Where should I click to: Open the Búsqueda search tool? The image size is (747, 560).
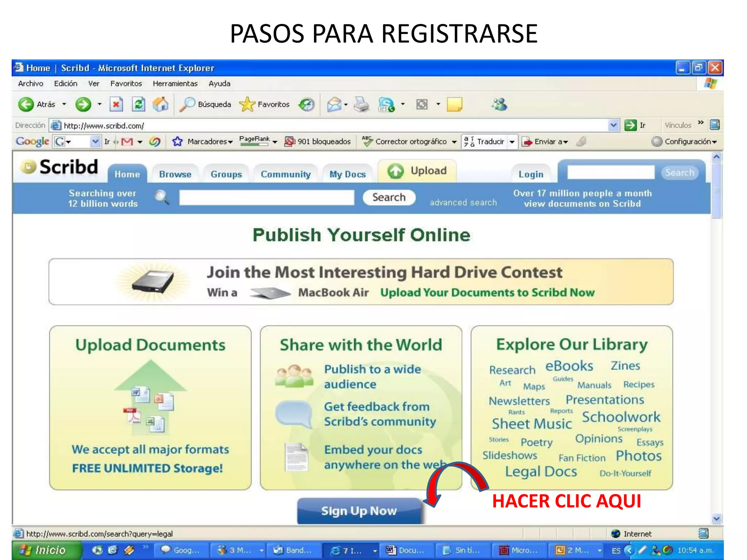tap(205, 105)
